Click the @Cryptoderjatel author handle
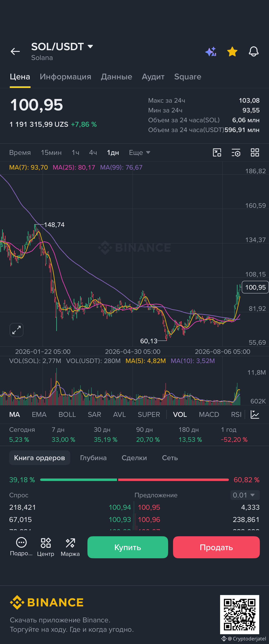Viewport: 269px width, 644px height. [x=247, y=638]
